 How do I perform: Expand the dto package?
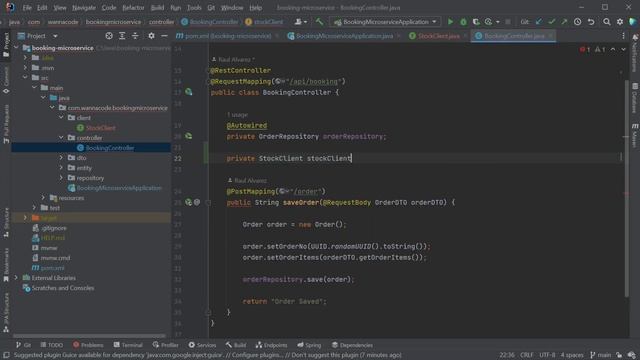[61, 158]
